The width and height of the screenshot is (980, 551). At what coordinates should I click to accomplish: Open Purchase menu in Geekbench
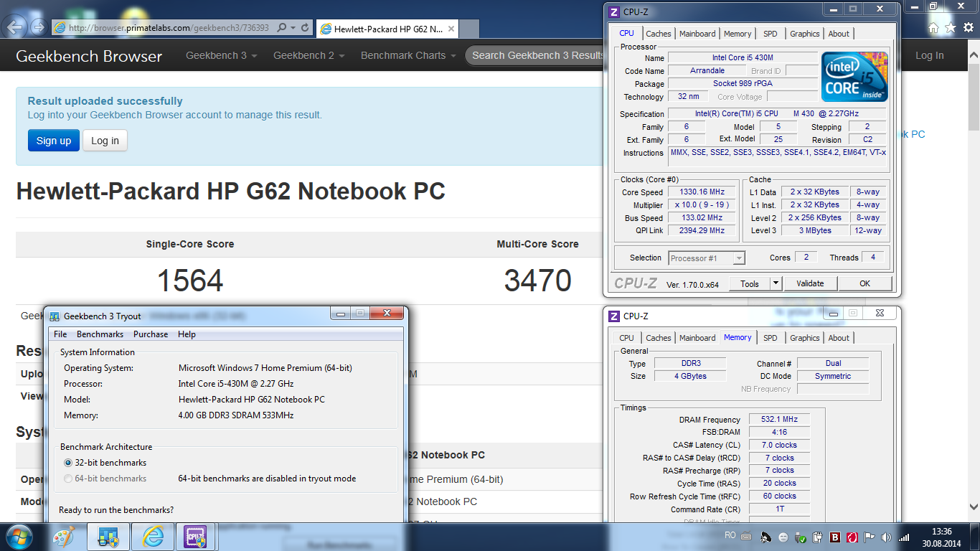pyautogui.click(x=151, y=334)
